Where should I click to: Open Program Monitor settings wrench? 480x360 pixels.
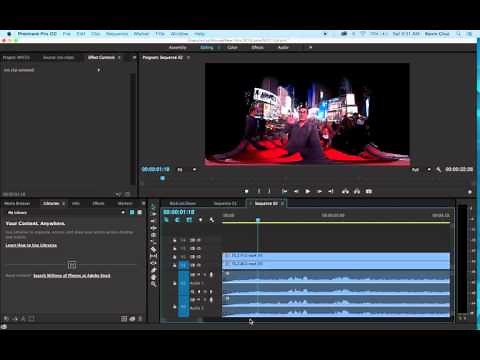[x=439, y=170]
